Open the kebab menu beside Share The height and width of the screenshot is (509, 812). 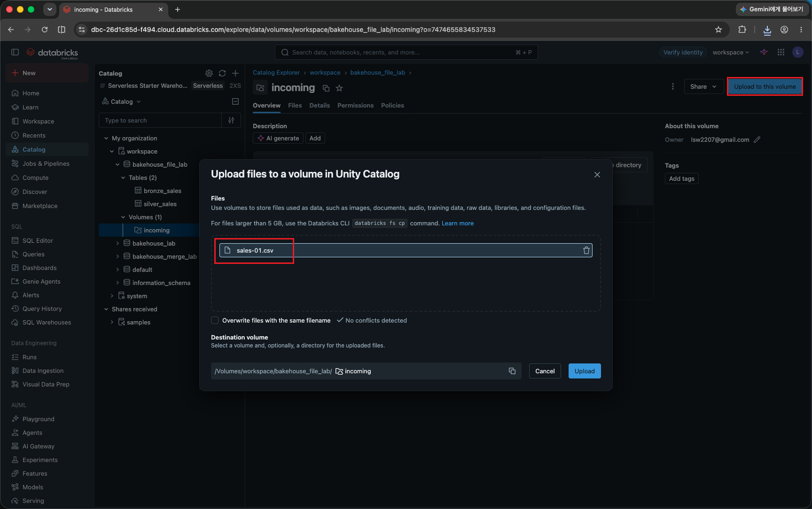click(x=673, y=86)
